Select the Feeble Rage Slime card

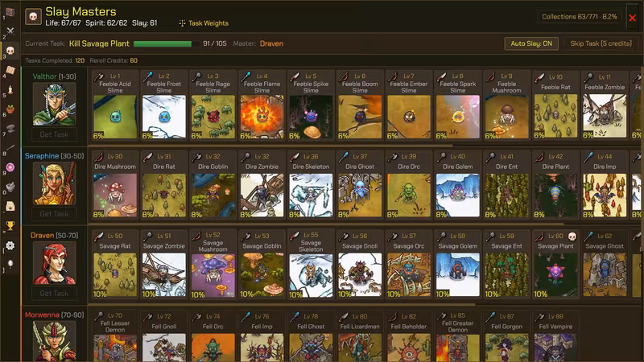click(x=213, y=105)
